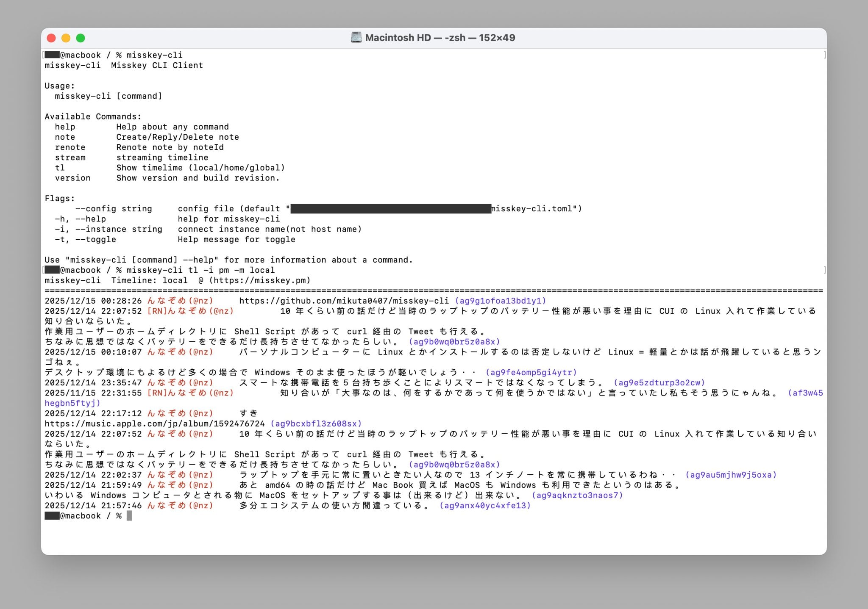Click the terminal cursor at the last prompt

[129, 516]
